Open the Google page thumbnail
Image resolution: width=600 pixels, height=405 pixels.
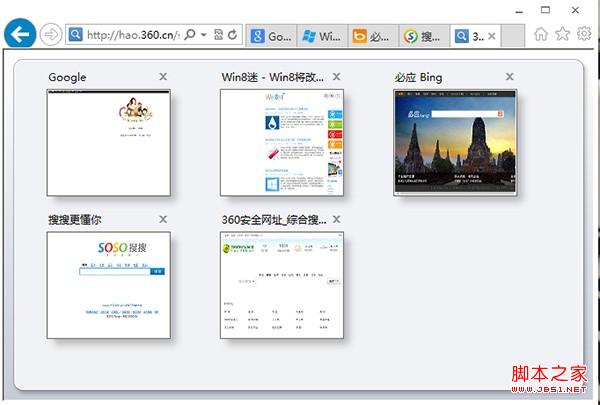point(109,143)
